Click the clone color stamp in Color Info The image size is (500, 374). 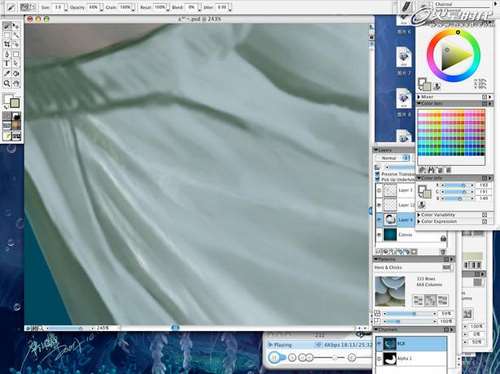point(422,205)
